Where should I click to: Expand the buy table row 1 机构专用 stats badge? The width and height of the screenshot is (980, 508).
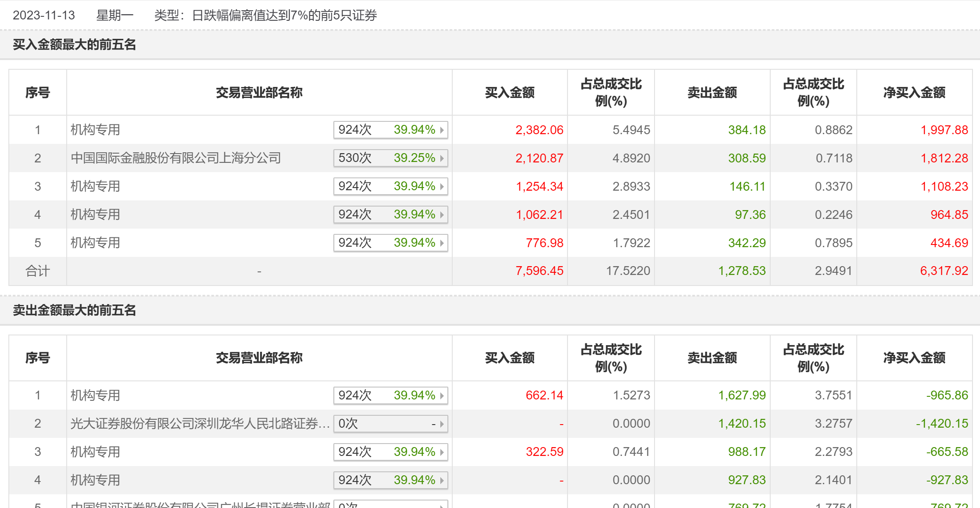click(390, 130)
